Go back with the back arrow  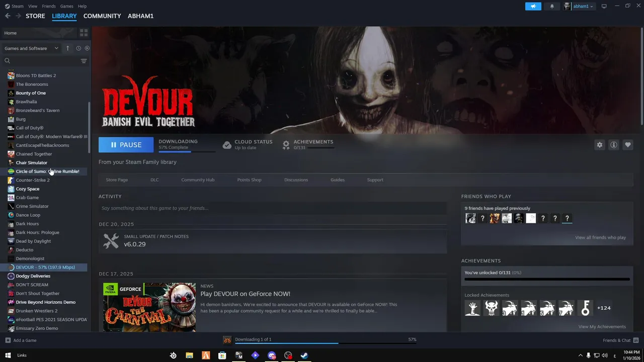[8, 16]
